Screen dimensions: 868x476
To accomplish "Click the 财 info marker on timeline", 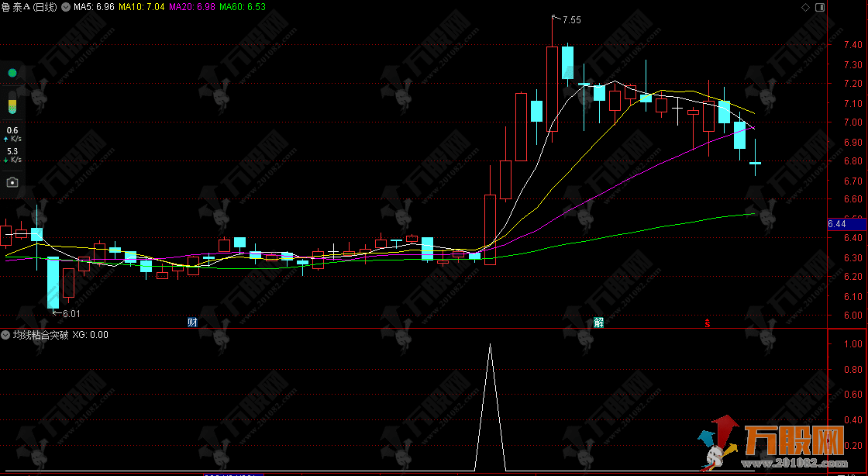I will coord(192,323).
